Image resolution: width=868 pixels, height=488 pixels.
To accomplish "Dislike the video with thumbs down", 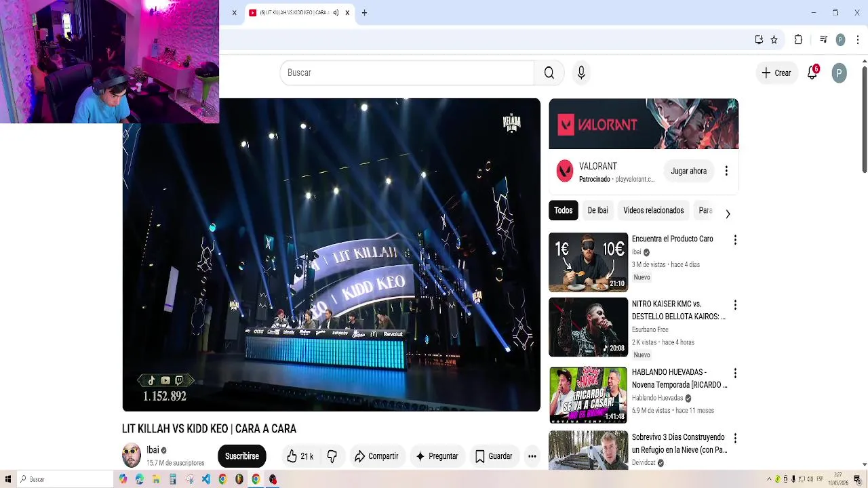I will point(332,456).
